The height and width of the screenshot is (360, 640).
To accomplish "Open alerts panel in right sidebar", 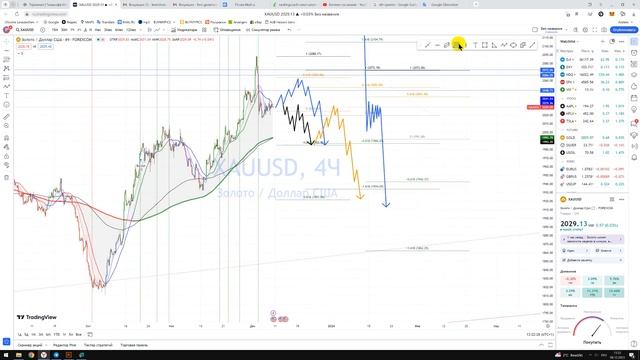I will 634,53.
